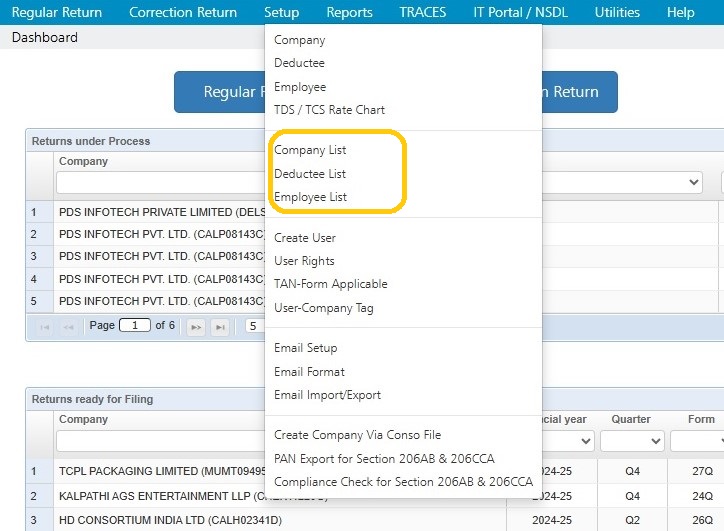The height and width of the screenshot is (531, 724).
Task: Open the TRACES menu
Action: tap(422, 12)
